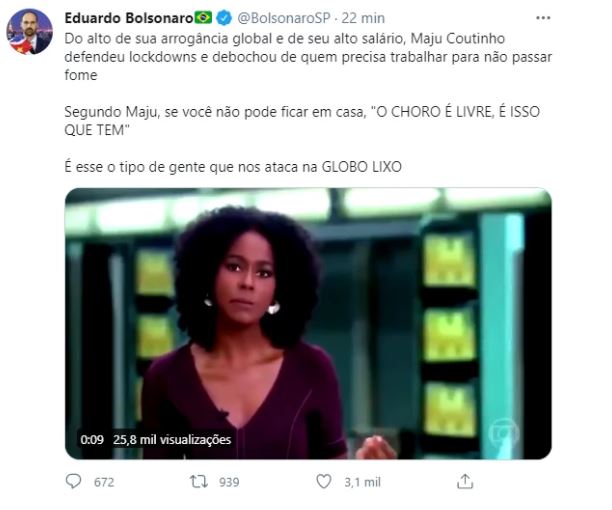Click the tweet text mentioning GLOBO LIXO
The width and height of the screenshot is (612, 510).
pyautogui.click(x=233, y=167)
